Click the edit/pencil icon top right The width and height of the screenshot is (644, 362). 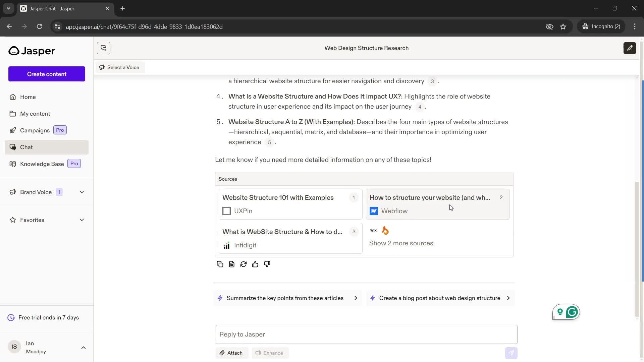click(631, 48)
